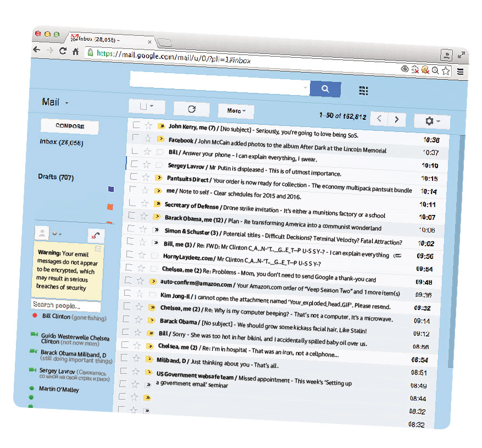
Task: Open the Mail dropdown arrow
Action: (67, 103)
